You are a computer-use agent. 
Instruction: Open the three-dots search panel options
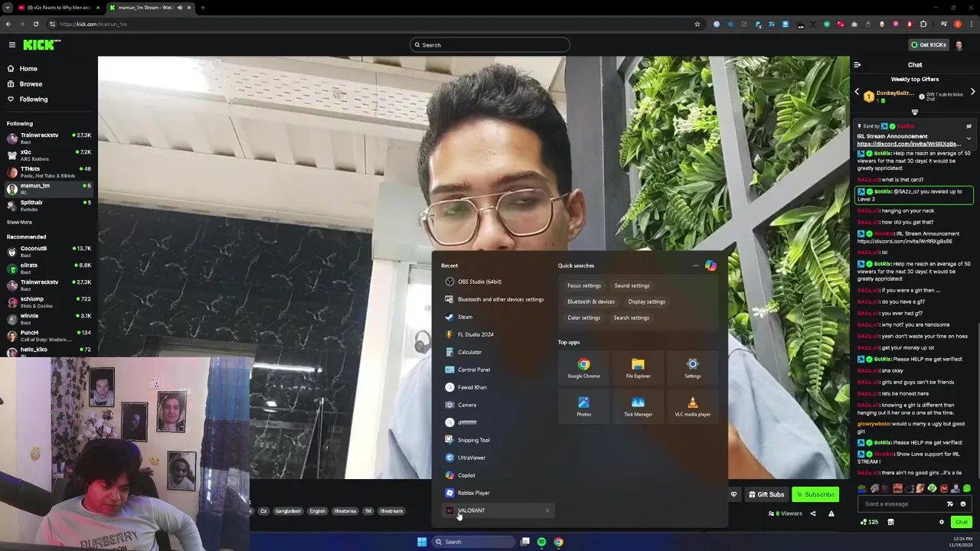(x=696, y=266)
